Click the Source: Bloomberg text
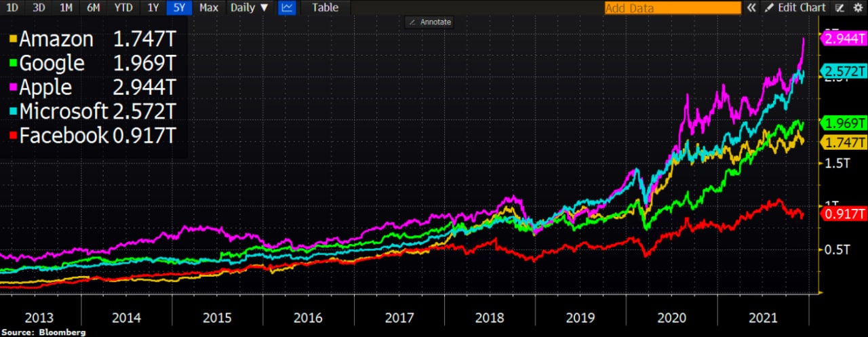This screenshot has height=337, width=868. [x=43, y=332]
